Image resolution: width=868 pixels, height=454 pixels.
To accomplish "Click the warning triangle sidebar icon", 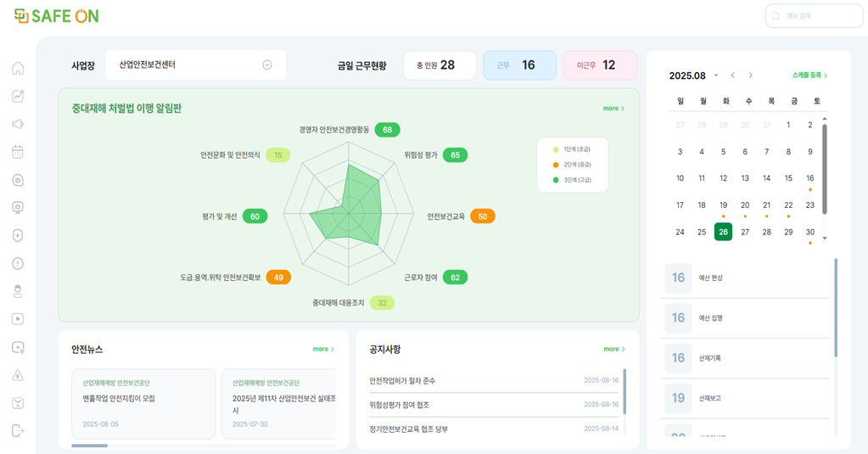I will [x=18, y=375].
